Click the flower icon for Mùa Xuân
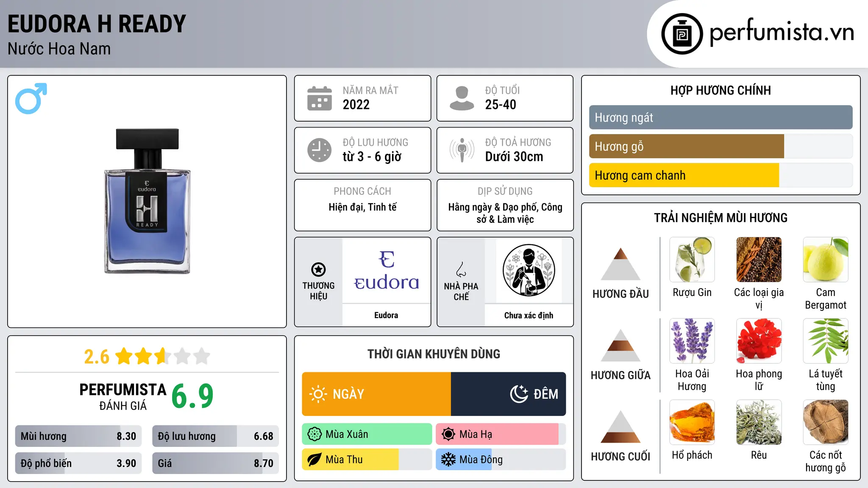The height and width of the screenshot is (488, 868). point(314,434)
